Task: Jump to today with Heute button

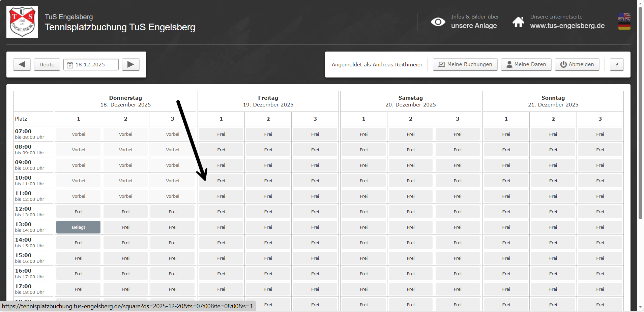Action: [47, 64]
